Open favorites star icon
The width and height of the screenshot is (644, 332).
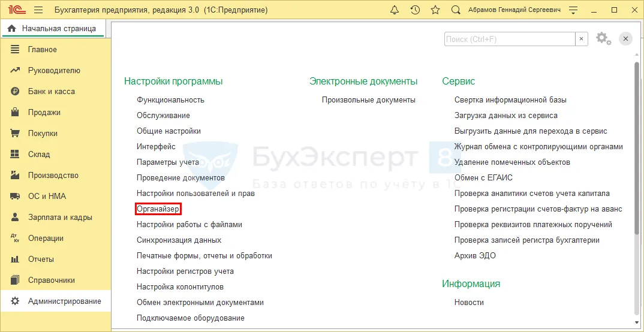pos(435,10)
